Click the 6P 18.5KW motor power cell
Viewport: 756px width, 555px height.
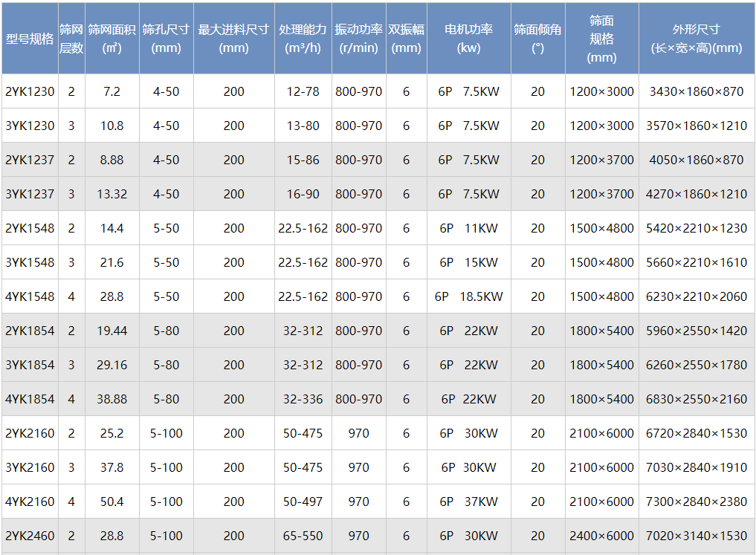[x=468, y=297]
